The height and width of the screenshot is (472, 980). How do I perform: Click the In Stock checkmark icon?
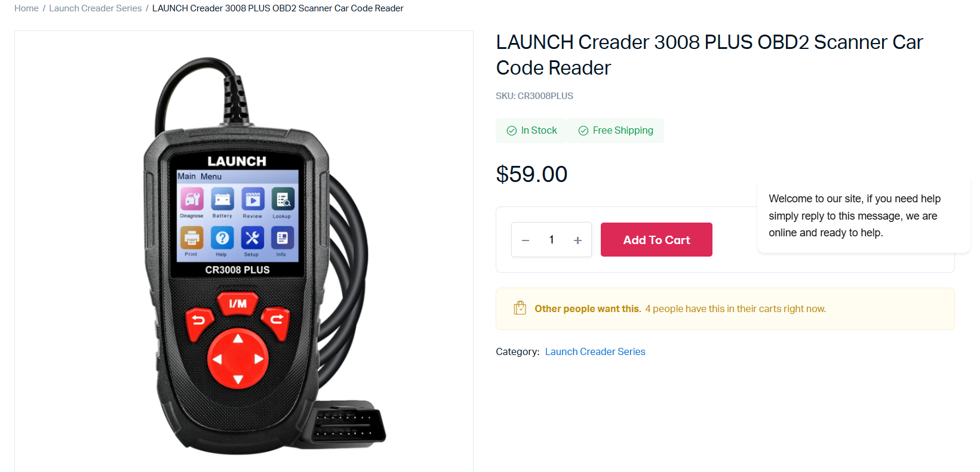512,131
